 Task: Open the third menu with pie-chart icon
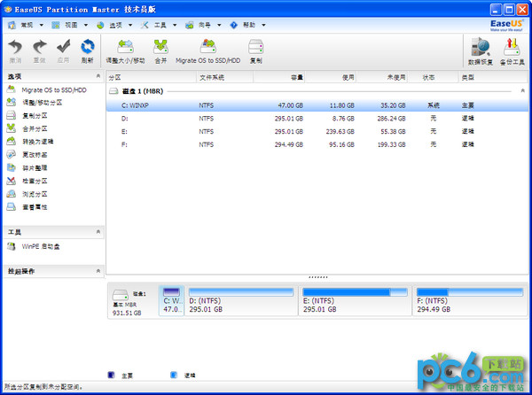click(x=114, y=25)
